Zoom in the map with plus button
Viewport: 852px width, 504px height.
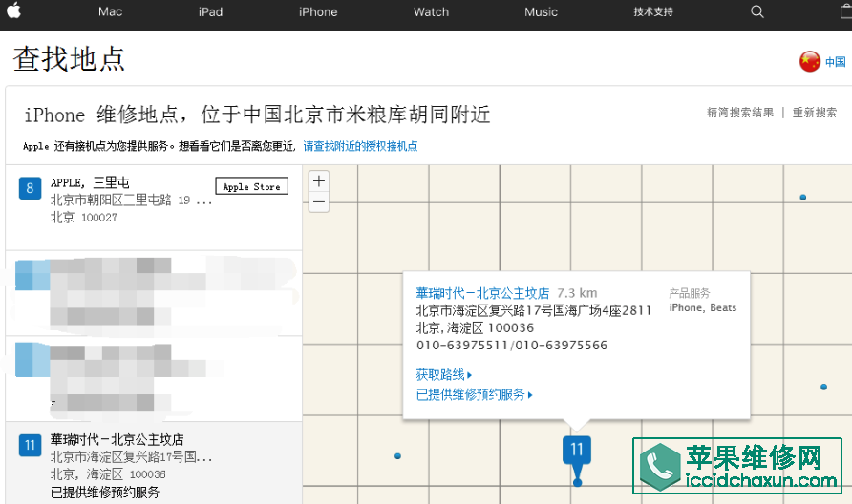(x=319, y=180)
